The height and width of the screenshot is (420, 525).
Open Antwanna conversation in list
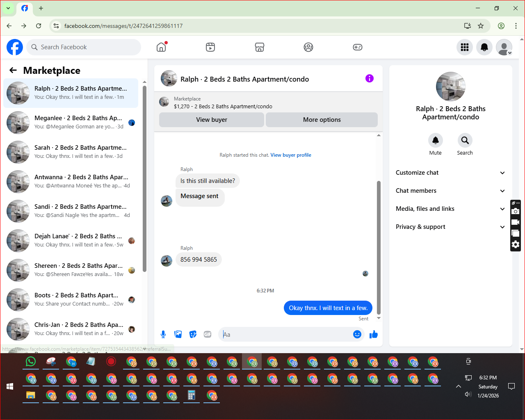pyautogui.click(x=71, y=182)
